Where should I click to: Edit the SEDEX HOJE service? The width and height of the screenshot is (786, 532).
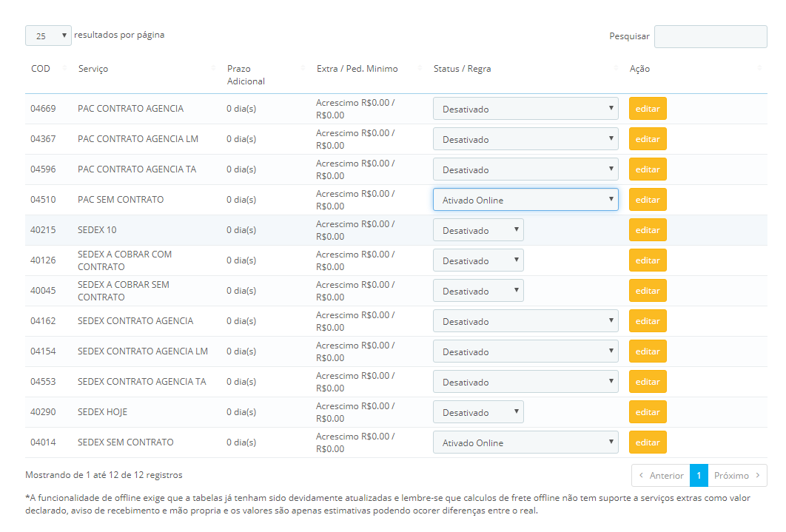(648, 412)
